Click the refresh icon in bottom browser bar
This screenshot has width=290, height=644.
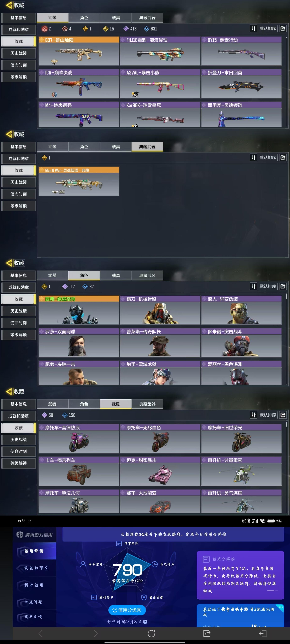click(151, 633)
